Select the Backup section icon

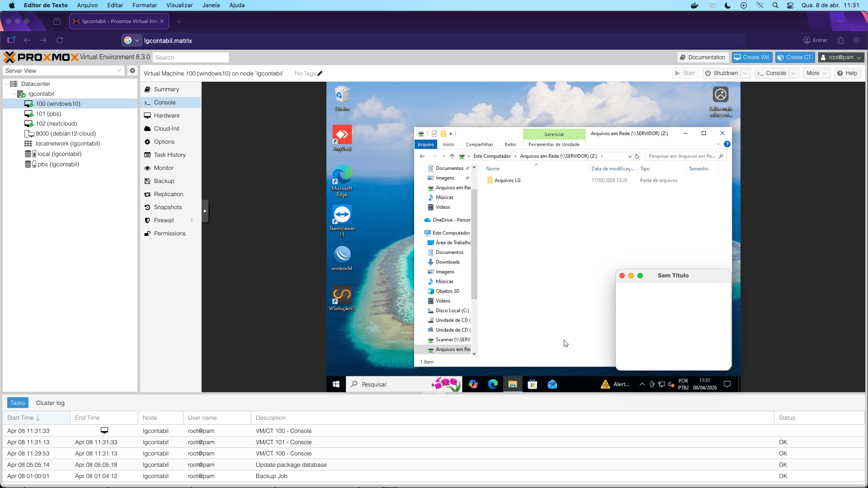point(147,181)
